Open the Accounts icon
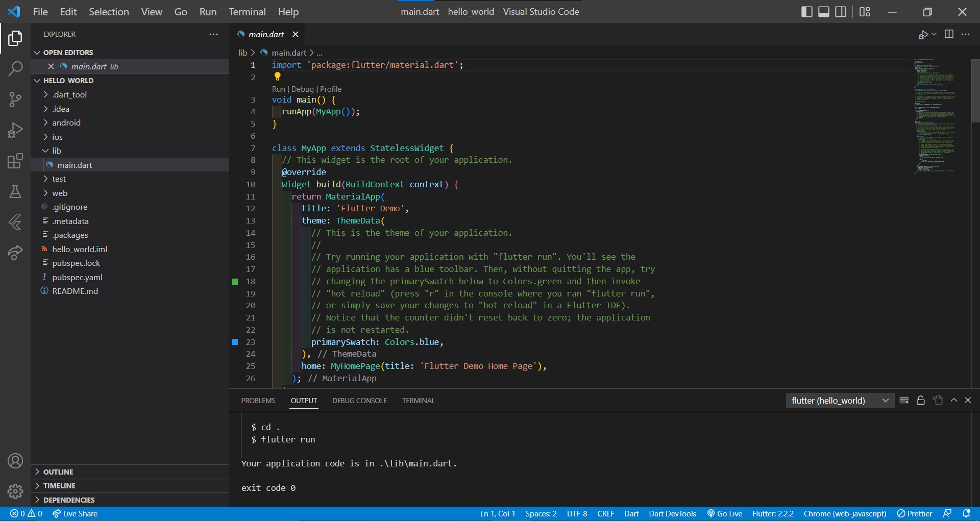 15,461
